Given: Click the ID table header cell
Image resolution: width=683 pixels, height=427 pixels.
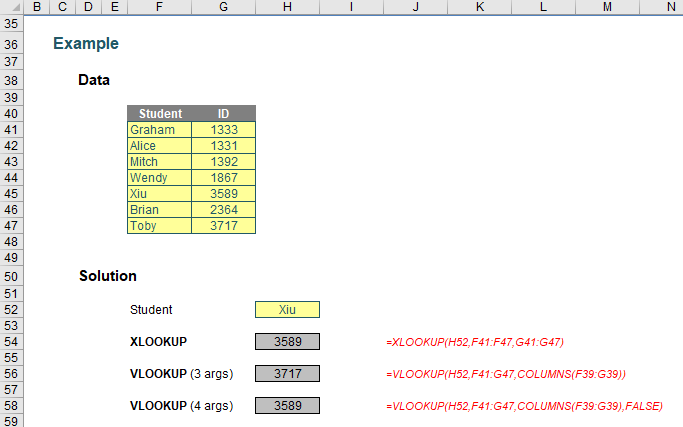Looking at the screenshot, I should click(x=223, y=114).
